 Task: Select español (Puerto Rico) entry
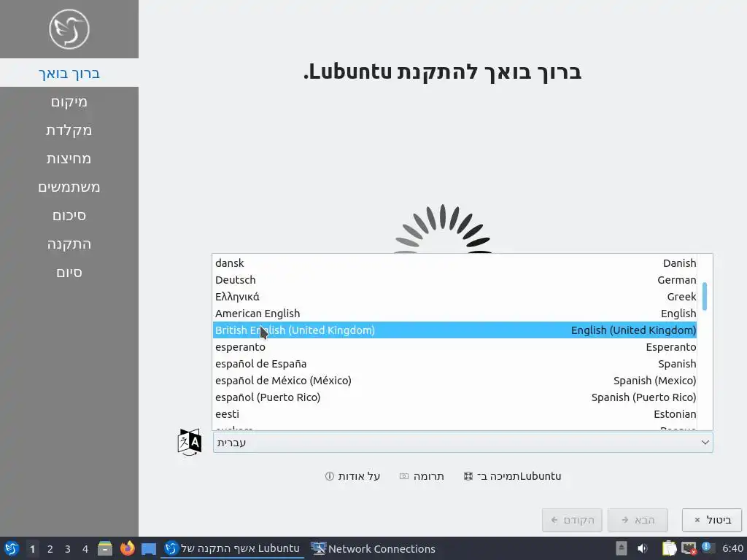pyautogui.click(x=455, y=397)
